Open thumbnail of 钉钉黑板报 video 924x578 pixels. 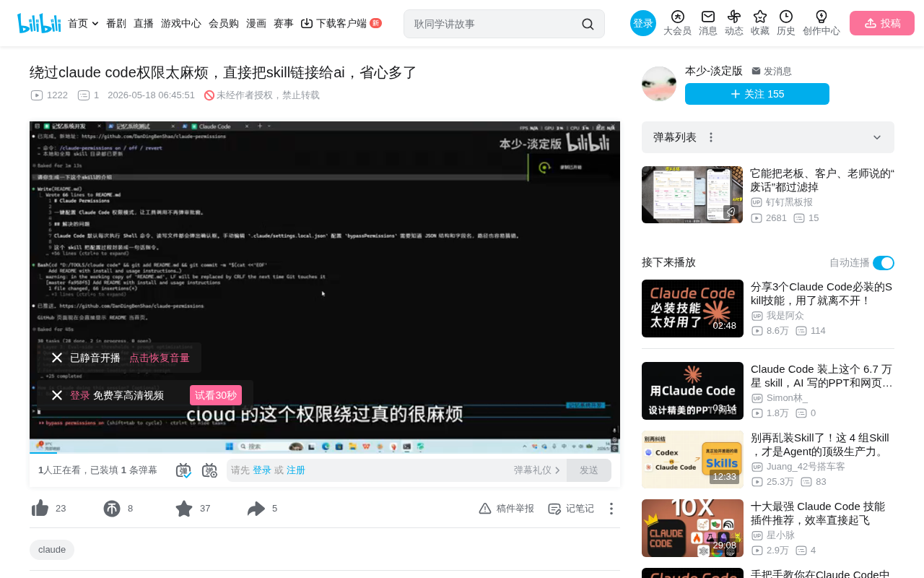(692, 194)
